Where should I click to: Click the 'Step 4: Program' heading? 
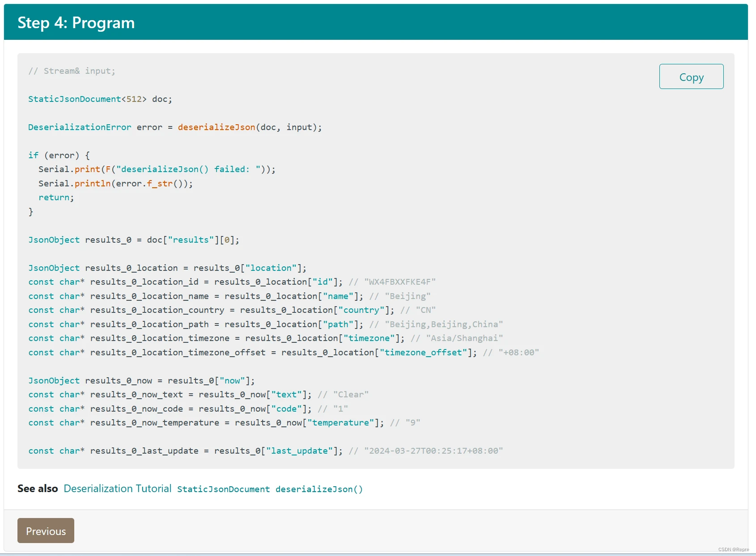click(76, 22)
